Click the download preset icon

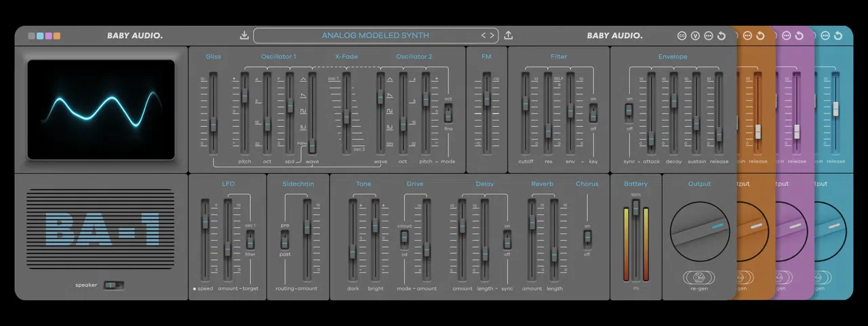[x=244, y=35]
